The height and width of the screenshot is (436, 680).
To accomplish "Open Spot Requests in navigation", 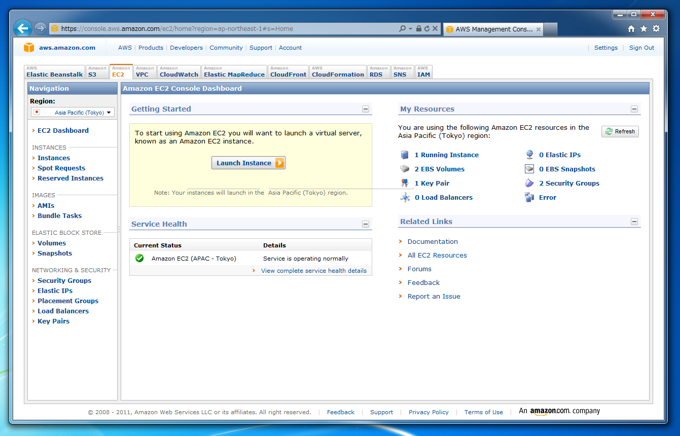I will click(61, 168).
